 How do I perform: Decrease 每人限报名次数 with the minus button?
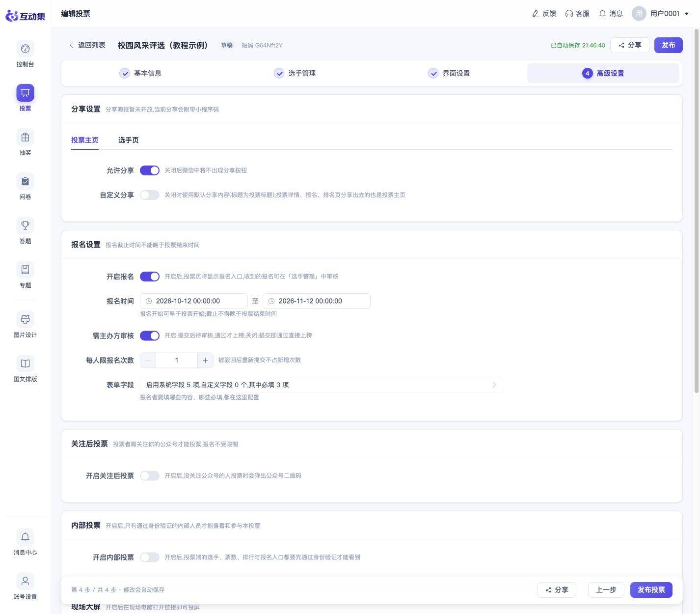pyautogui.click(x=148, y=360)
